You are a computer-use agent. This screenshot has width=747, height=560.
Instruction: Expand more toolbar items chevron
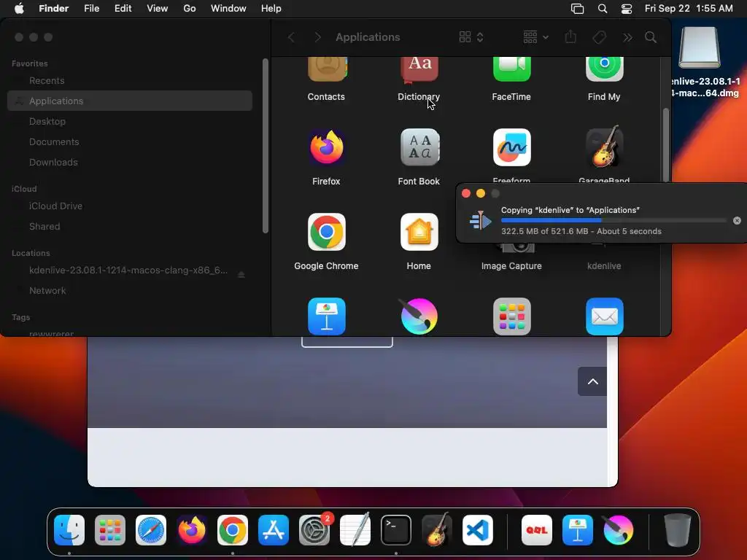627,37
